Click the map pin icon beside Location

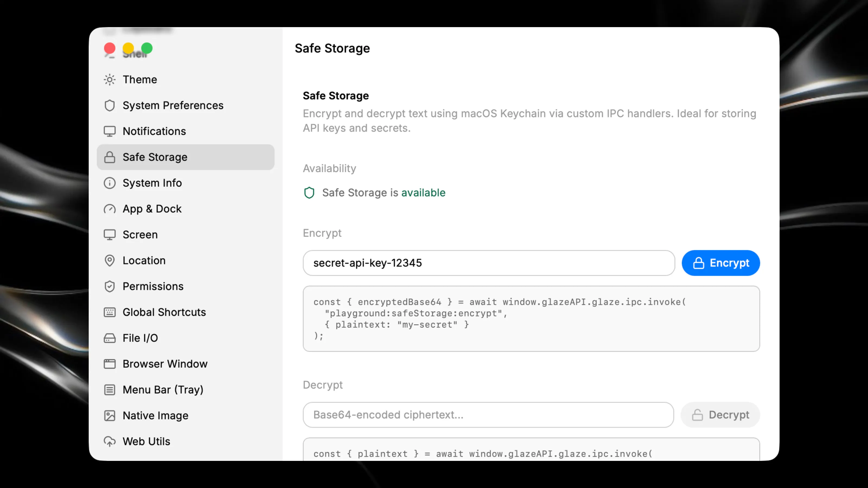[110, 261]
